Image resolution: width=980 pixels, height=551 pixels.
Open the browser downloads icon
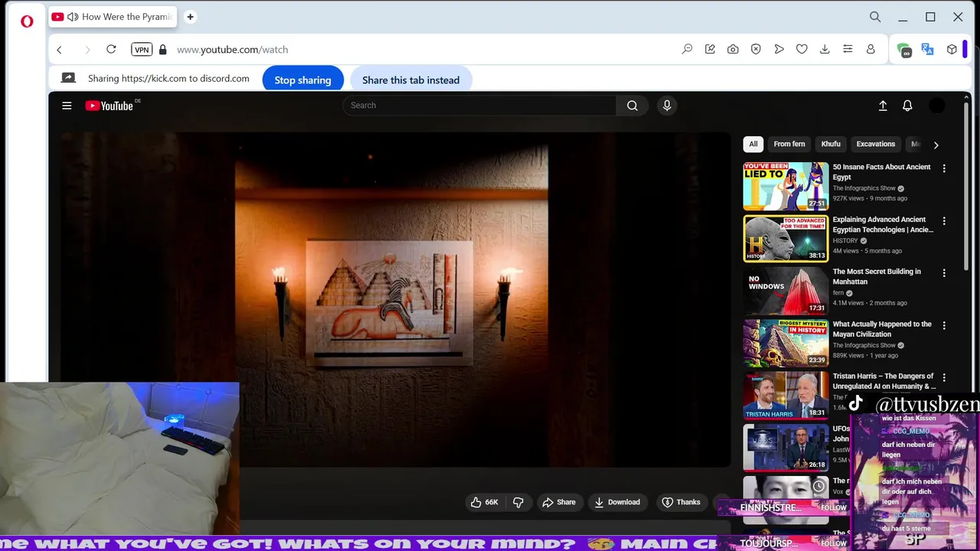[825, 50]
